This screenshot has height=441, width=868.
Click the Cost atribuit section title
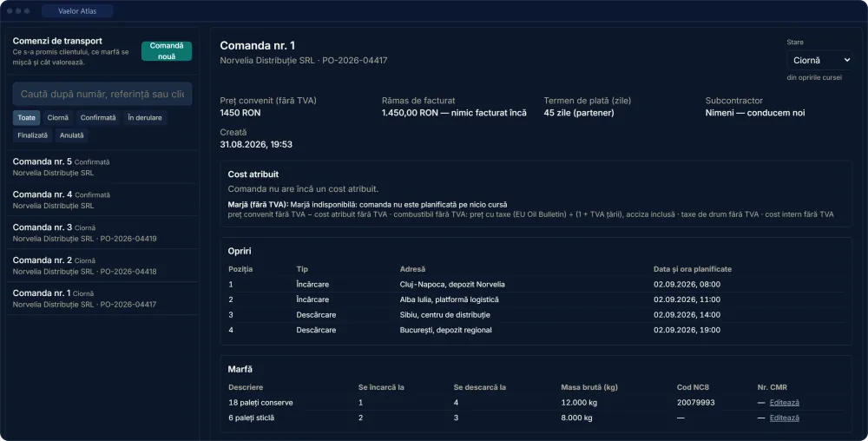point(253,174)
